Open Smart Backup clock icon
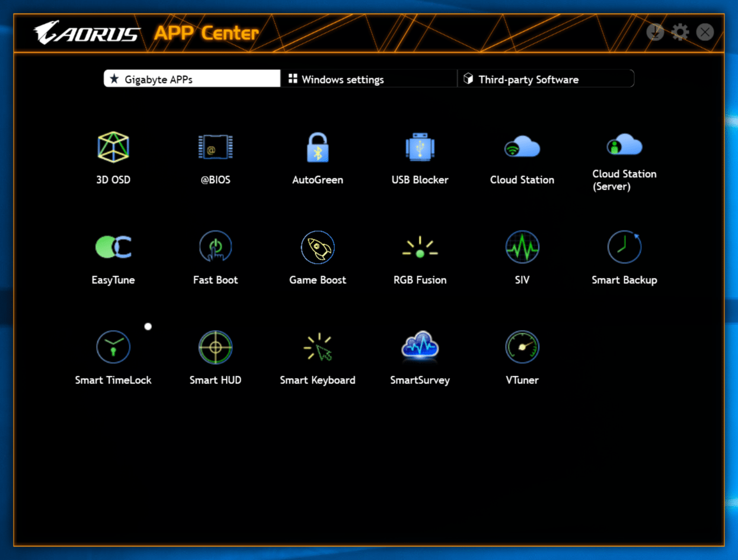 point(624,247)
